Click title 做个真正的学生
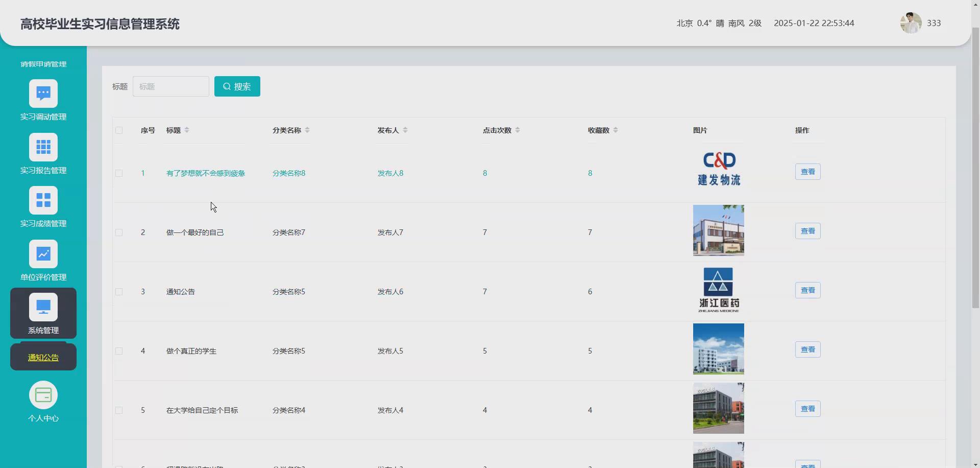The image size is (980, 468). [x=191, y=351]
